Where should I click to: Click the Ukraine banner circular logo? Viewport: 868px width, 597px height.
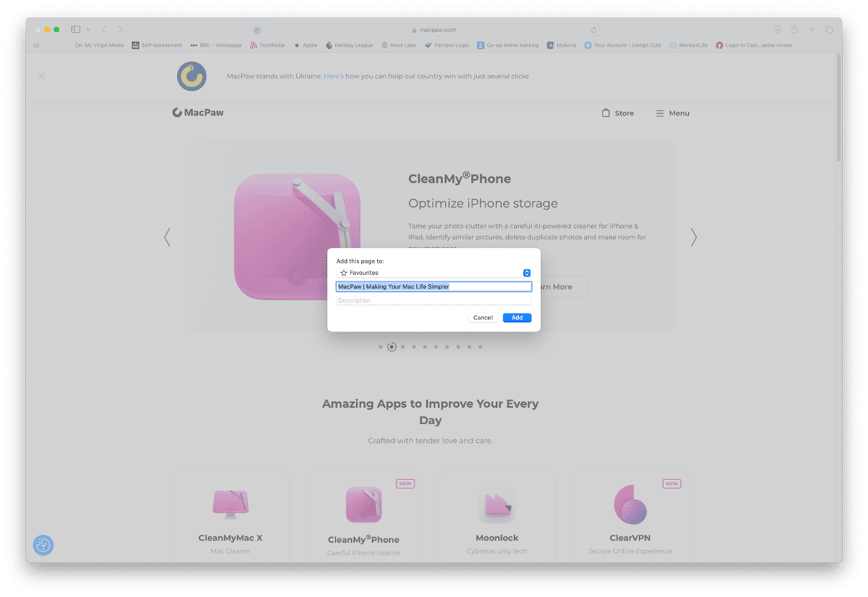coord(192,76)
